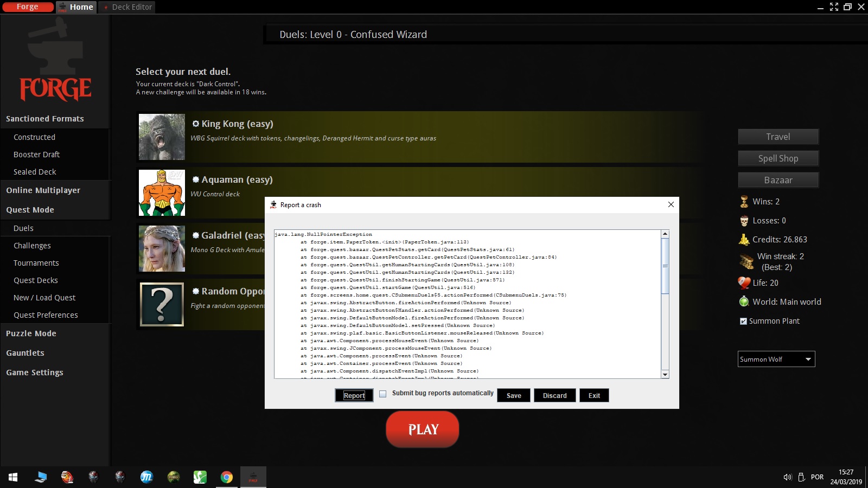The image size is (868, 488).
Task: Expand the Summon Wolf dropdown
Action: (808, 359)
